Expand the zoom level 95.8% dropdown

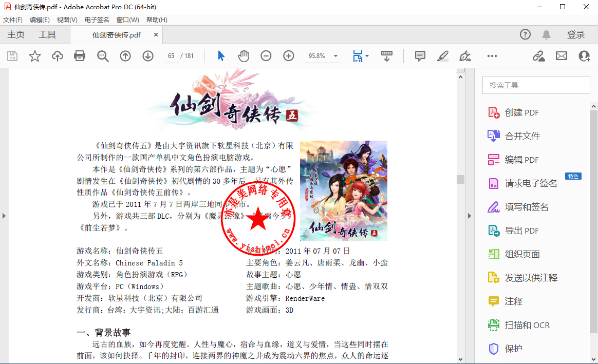coord(335,56)
